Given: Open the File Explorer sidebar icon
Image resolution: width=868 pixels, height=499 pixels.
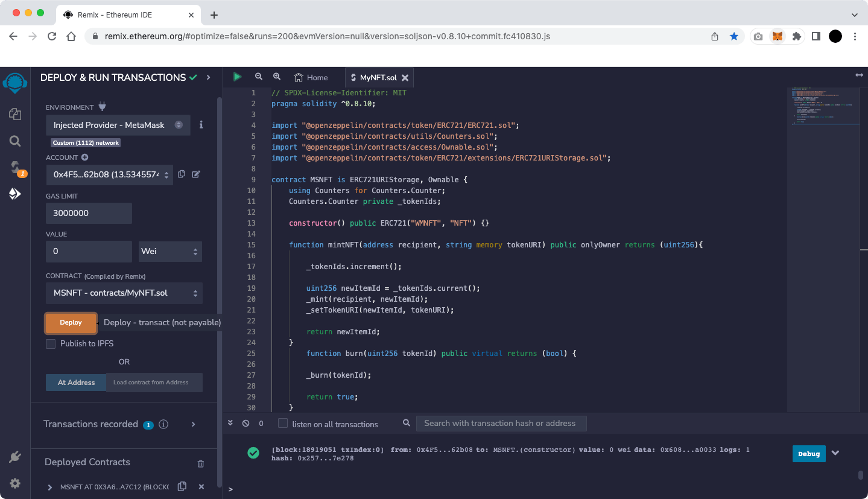Looking at the screenshot, I should [x=15, y=114].
